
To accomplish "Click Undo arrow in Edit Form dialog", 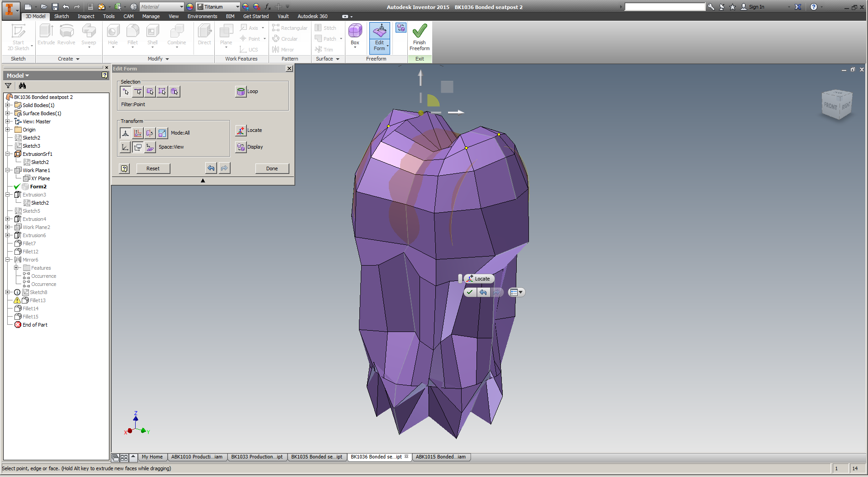I will pos(211,168).
